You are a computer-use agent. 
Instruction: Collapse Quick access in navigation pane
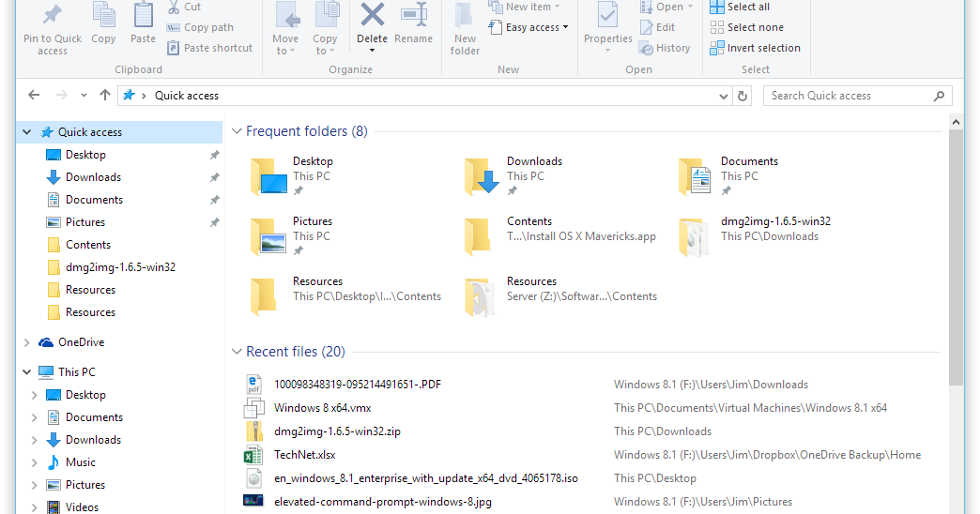(27, 131)
